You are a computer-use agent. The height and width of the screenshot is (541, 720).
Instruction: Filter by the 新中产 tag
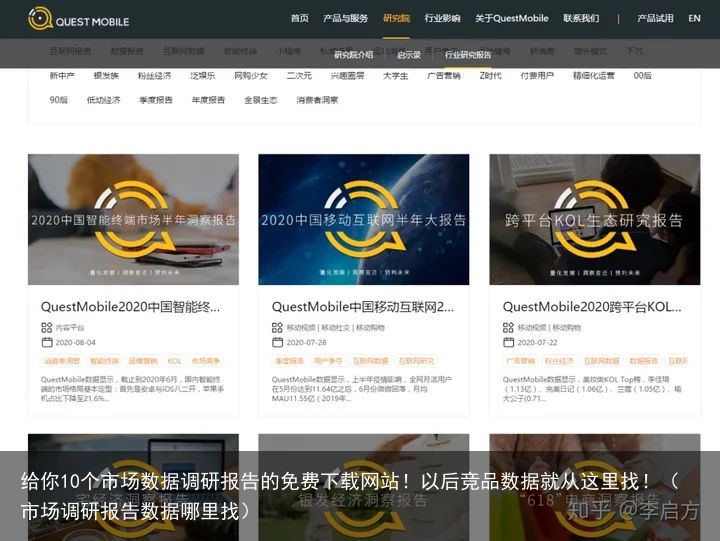tap(62, 75)
